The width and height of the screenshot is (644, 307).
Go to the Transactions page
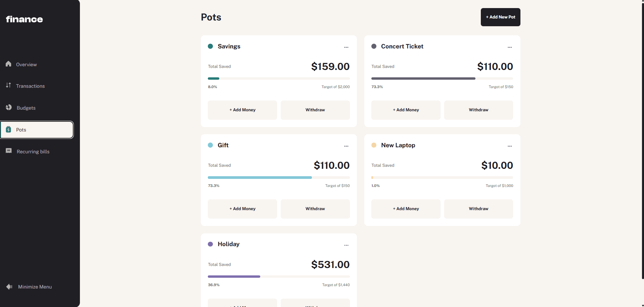tap(30, 86)
